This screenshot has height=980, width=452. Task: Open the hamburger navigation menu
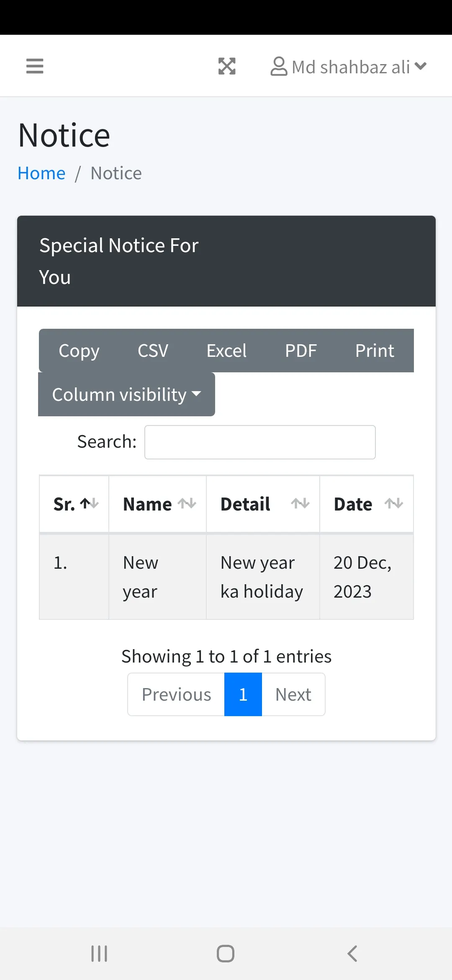(x=35, y=66)
